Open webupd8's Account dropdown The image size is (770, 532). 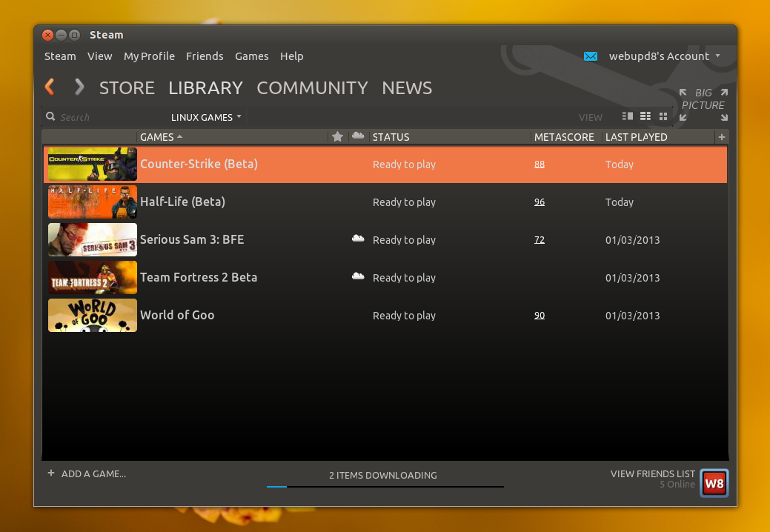coord(665,56)
